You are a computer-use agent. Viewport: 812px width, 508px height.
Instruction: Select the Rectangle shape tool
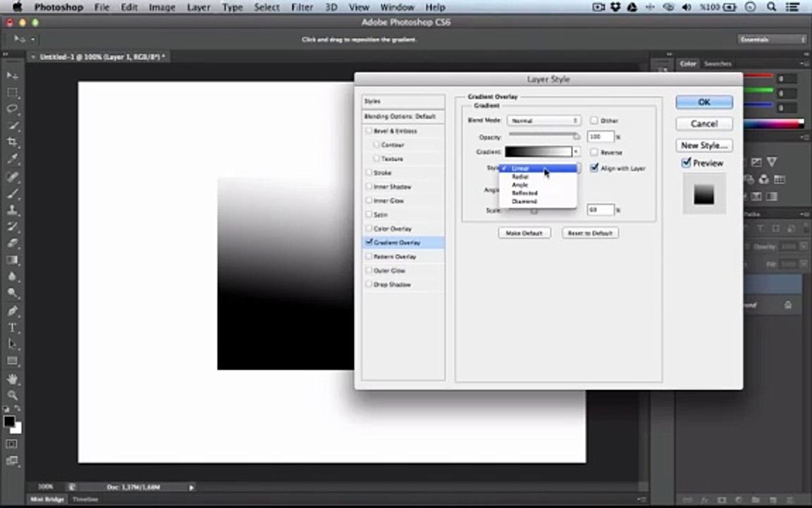13,361
